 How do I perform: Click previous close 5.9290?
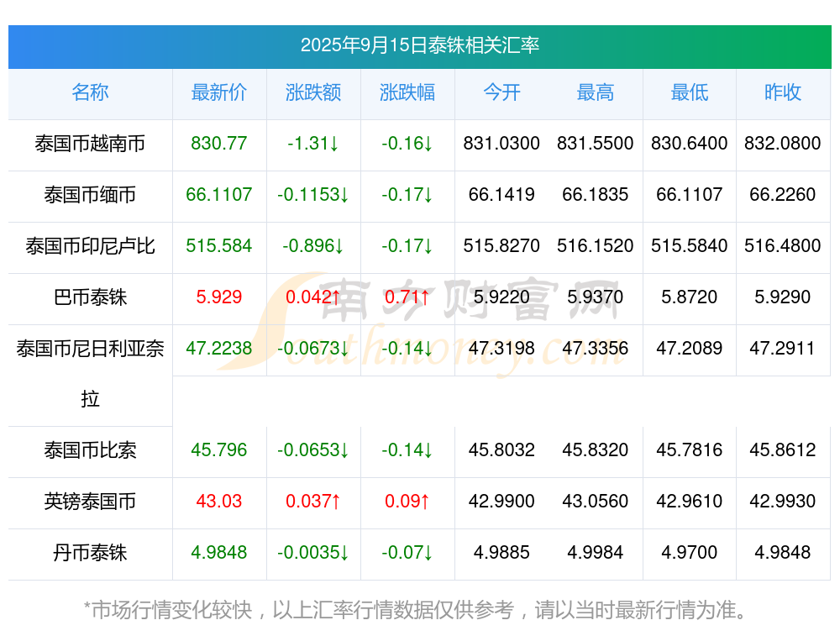(x=783, y=297)
